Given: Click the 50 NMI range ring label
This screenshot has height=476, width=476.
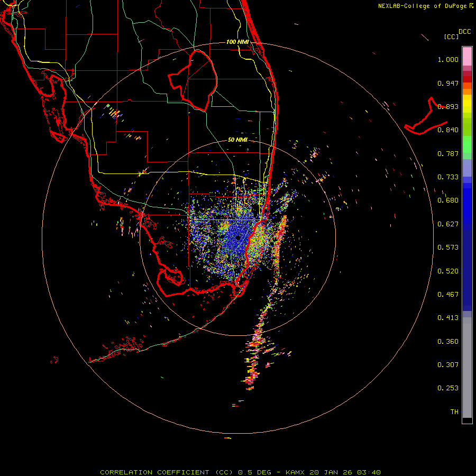Looking at the screenshot, I should (237, 140).
